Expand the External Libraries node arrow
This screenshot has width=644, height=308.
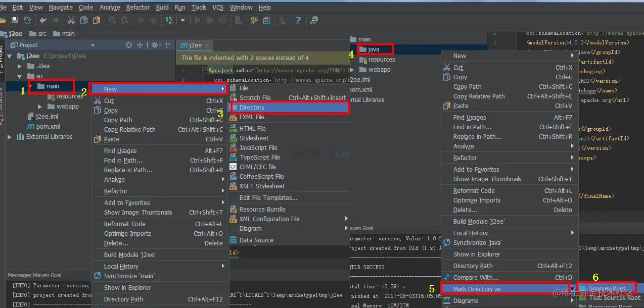coord(10,137)
